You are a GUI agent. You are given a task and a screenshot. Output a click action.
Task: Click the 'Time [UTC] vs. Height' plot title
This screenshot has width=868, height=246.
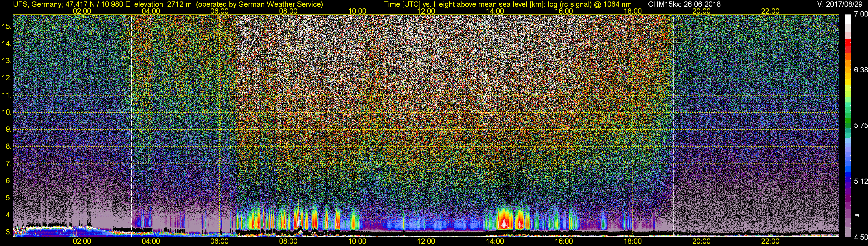(x=507, y=4)
